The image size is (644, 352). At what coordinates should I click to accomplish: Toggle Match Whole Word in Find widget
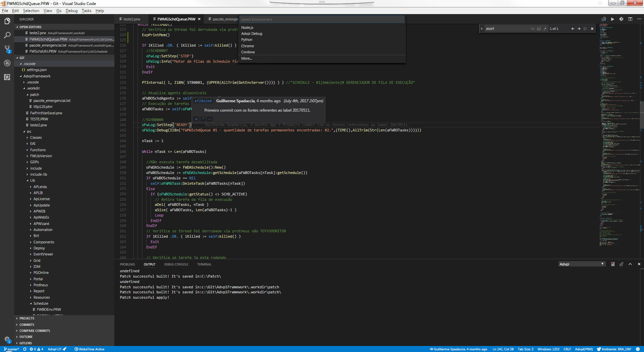coord(539,29)
